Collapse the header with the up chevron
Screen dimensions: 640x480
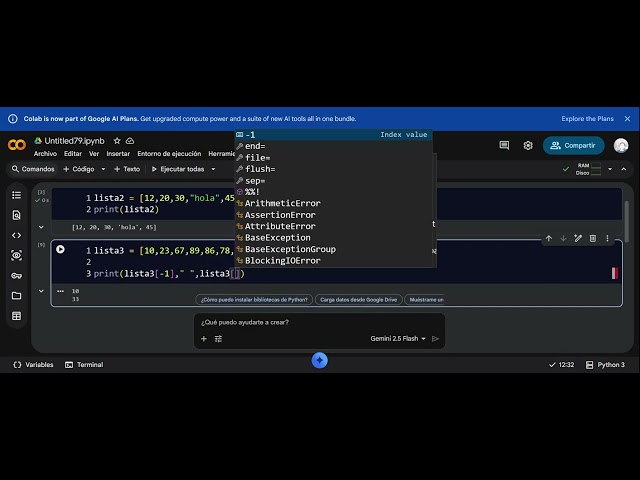(624, 169)
